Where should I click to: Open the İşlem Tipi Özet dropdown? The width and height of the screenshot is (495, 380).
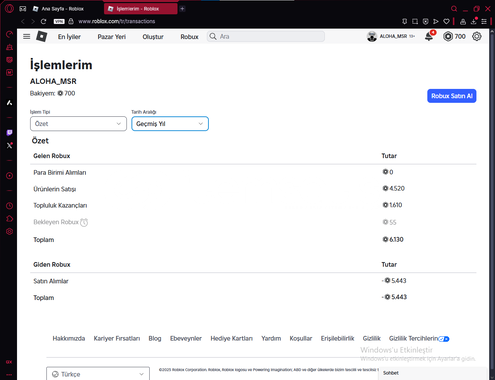point(78,124)
